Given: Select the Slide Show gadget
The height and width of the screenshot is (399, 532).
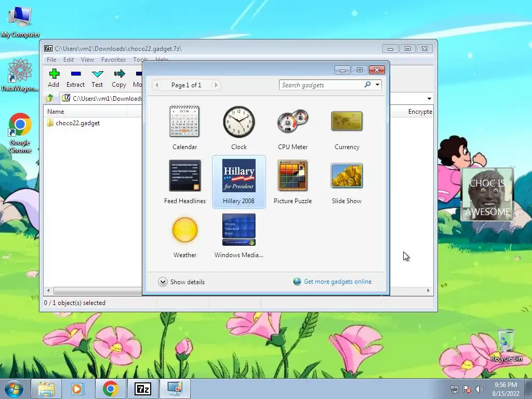Looking at the screenshot, I should point(347,182).
